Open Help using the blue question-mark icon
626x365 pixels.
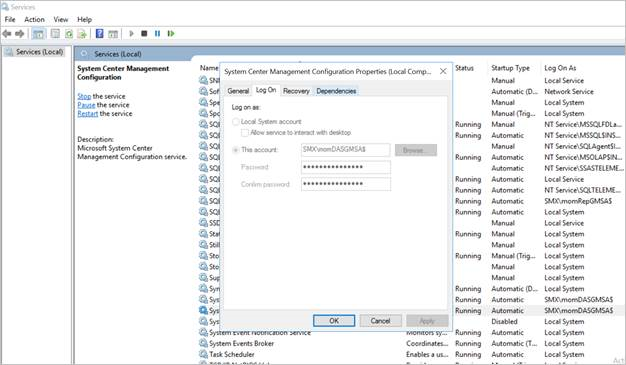[x=99, y=34]
